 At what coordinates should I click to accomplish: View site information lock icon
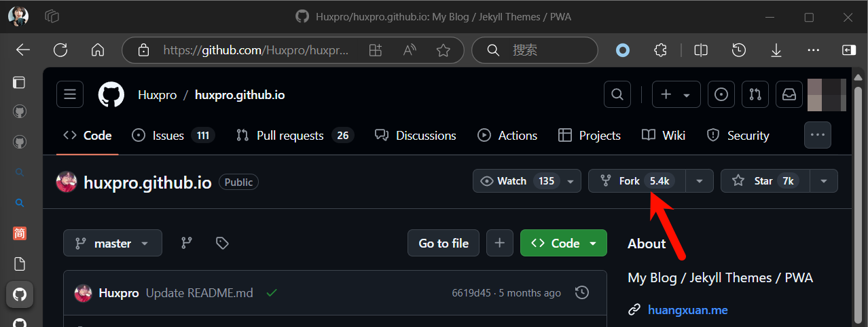pos(143,50)
